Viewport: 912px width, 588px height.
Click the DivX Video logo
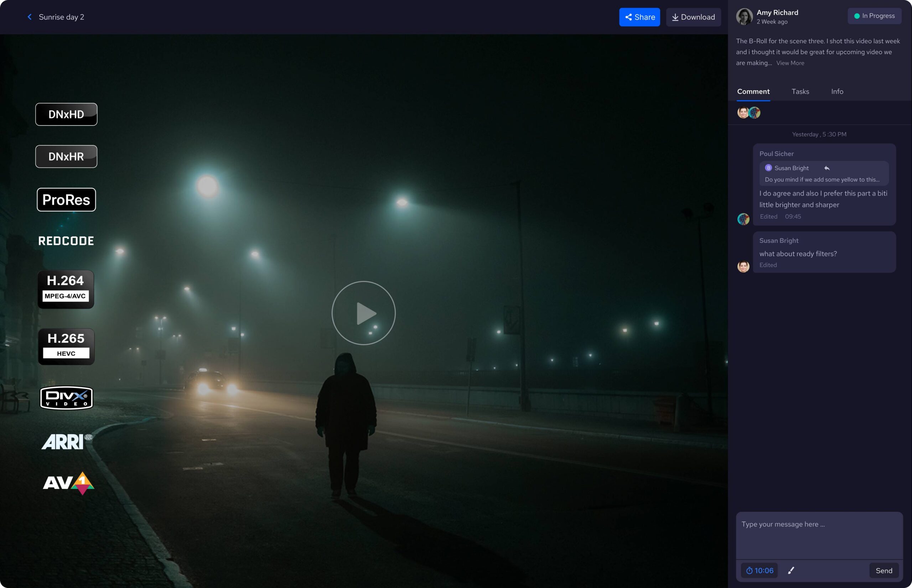(x=66, y=398)
